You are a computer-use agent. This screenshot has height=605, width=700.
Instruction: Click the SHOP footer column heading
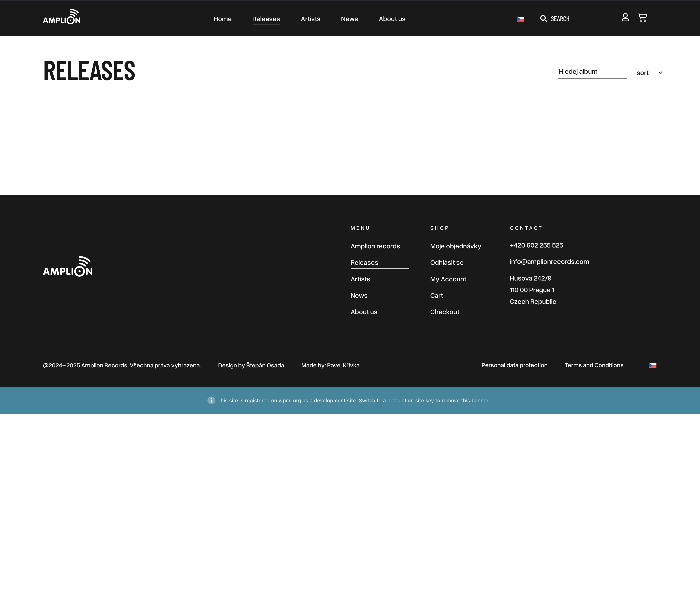point(439,228)
